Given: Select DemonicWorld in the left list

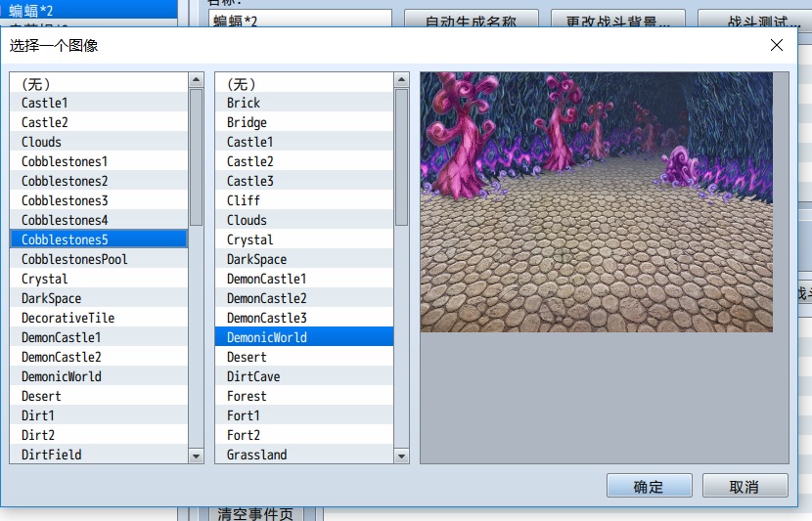Looking at the screenshot, I should [99, 376].
